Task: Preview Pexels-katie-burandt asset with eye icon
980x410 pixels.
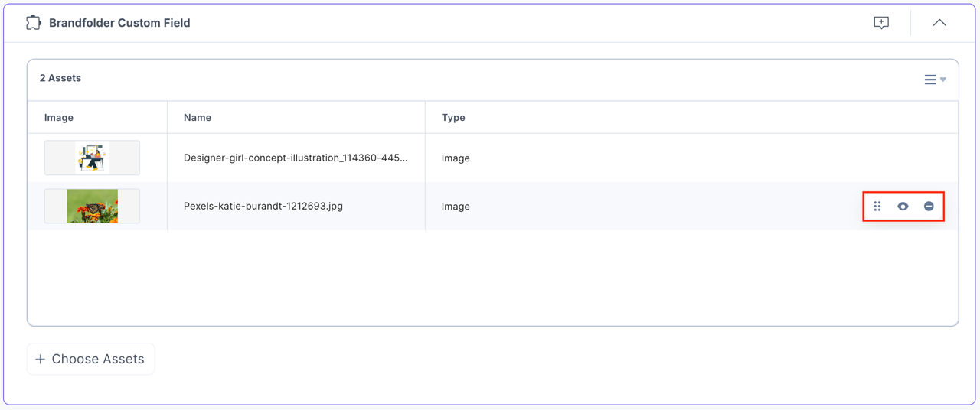Action: pos(903,207)
